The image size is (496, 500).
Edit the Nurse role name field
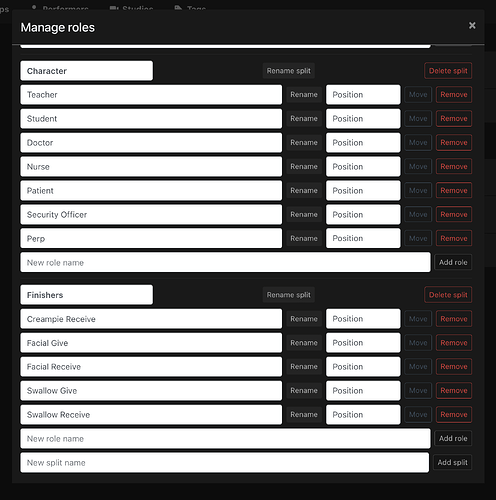click(151, 167)
